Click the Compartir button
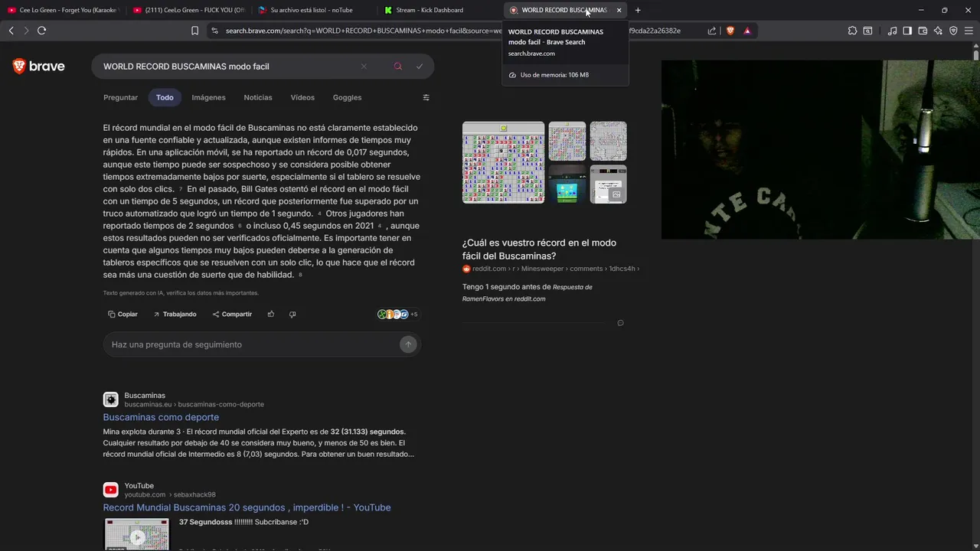 point(232,314)
